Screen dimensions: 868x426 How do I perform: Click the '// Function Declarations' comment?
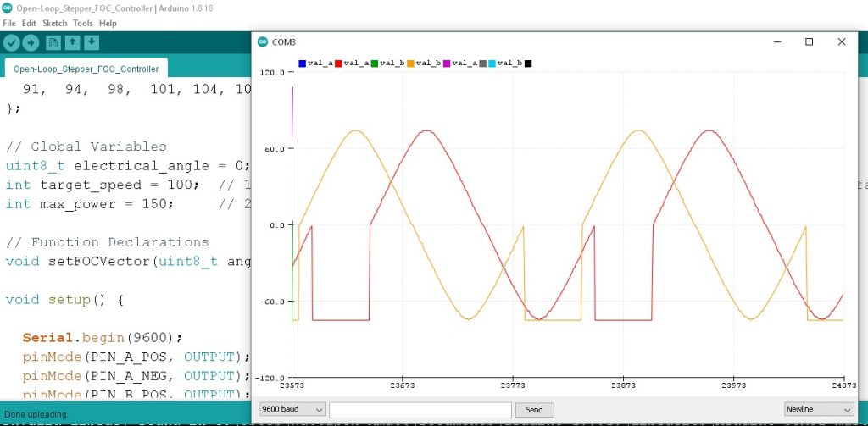click(x=107, y=242)
